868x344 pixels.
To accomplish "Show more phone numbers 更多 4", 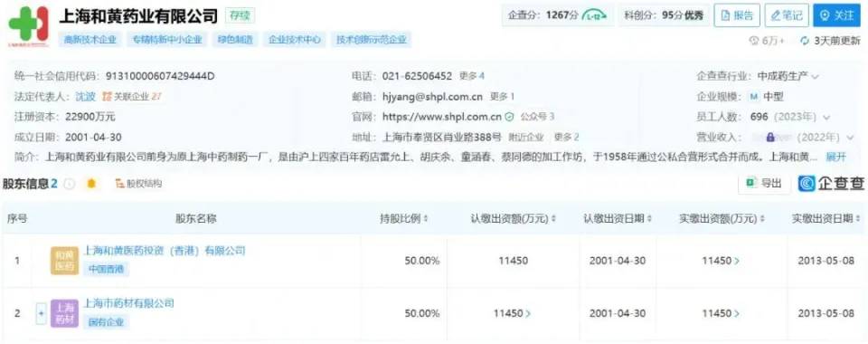I will [x=472, y=76].
